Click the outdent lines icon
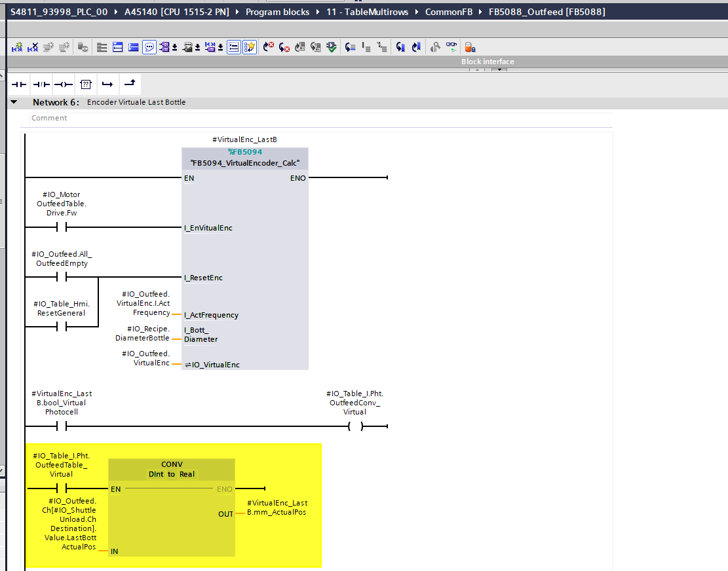 (382, 47)
